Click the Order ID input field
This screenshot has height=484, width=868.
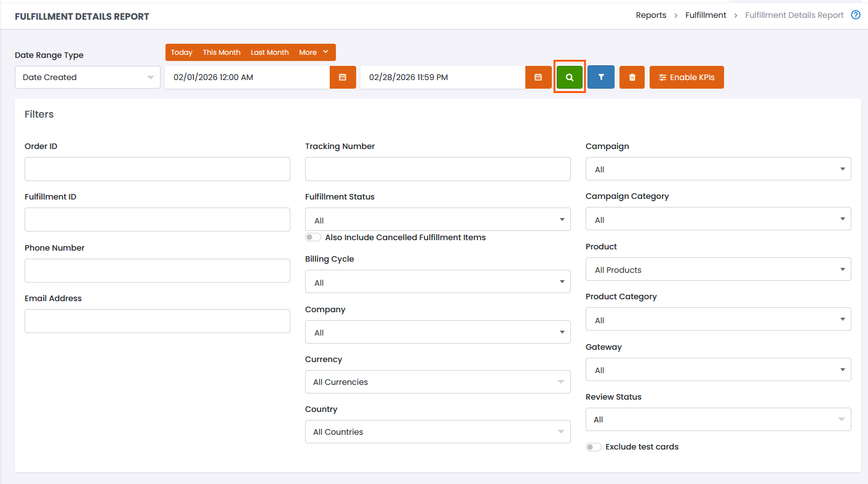[x=157, y=169]
